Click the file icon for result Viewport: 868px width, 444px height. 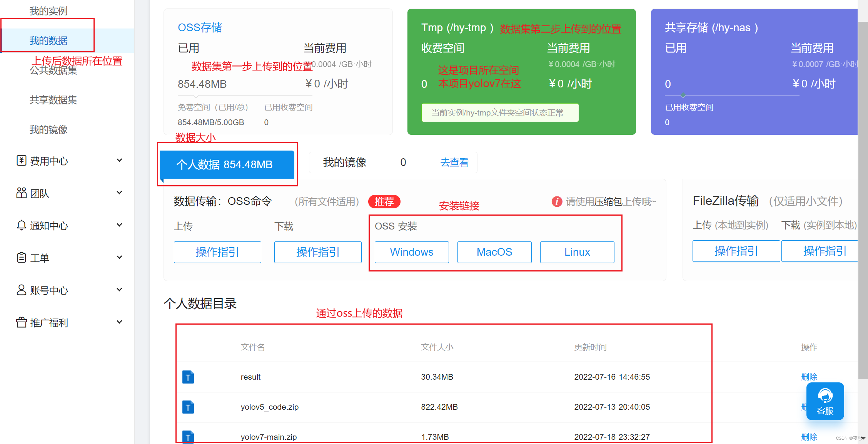(x=188, y=377)
